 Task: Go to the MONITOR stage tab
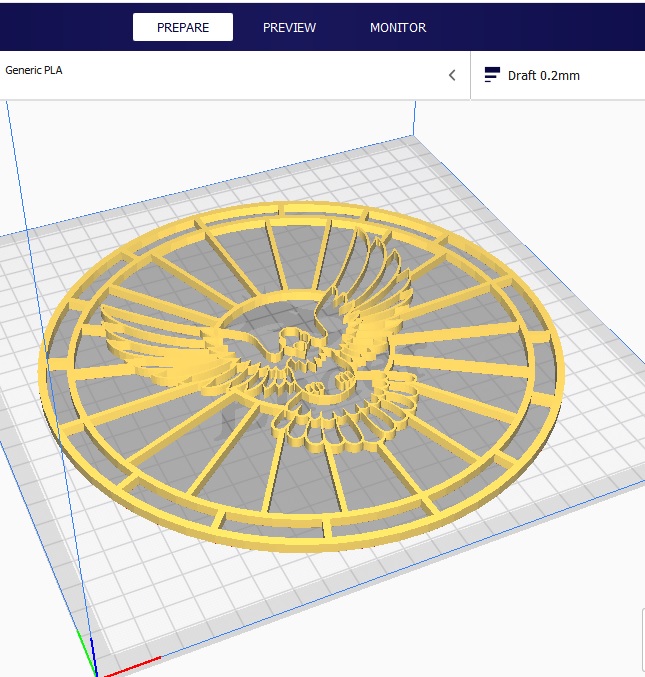(x=398, y=27)
